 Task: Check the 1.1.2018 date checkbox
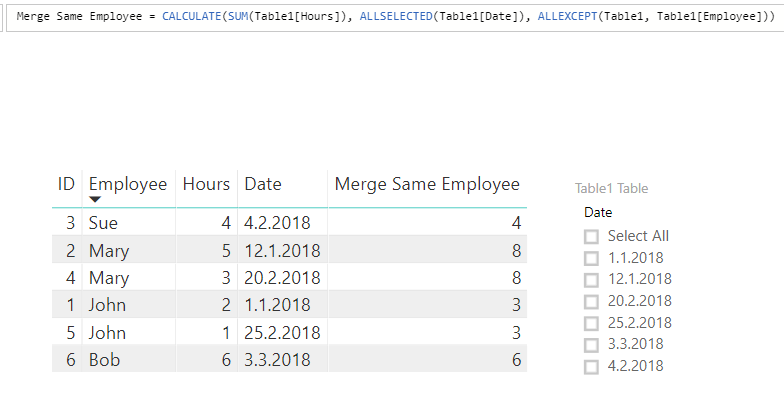coord(591,258)
